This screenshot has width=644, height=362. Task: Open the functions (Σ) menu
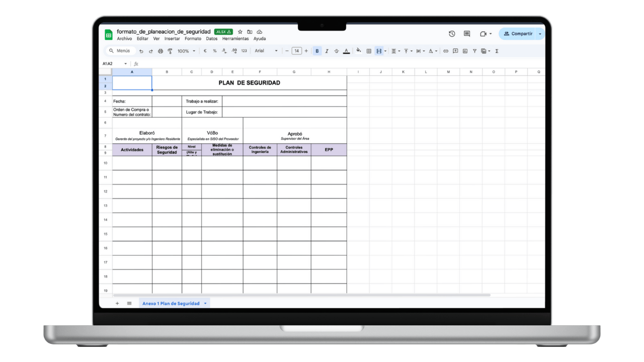[496, 51]
